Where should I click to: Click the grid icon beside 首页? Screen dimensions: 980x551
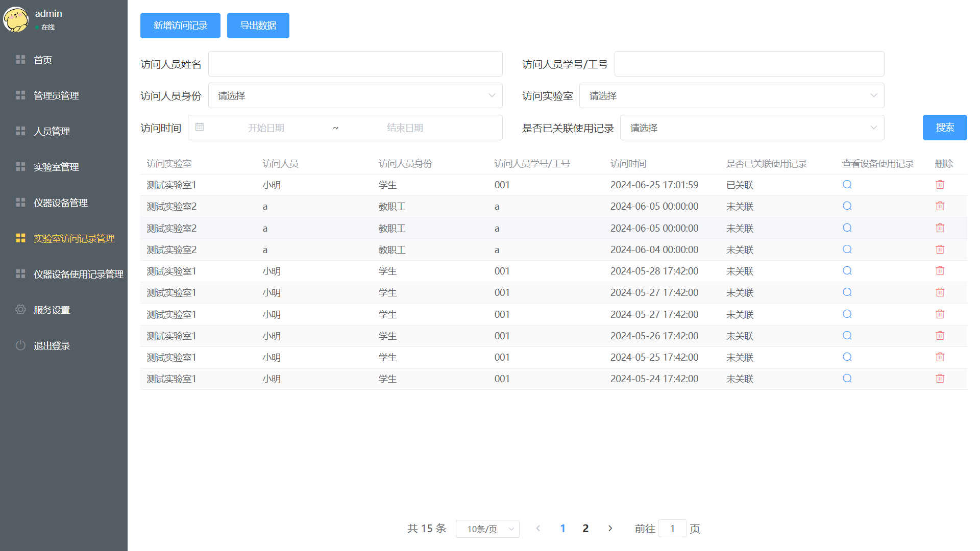tap(20, 60)
